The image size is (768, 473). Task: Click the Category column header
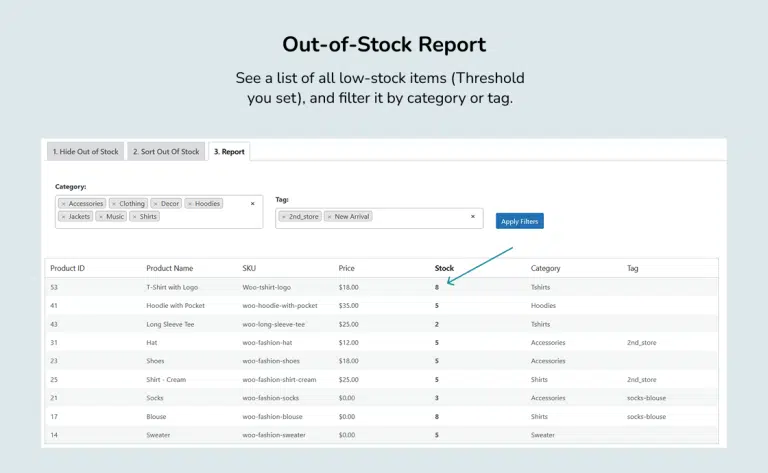click(x=545, y=268)
